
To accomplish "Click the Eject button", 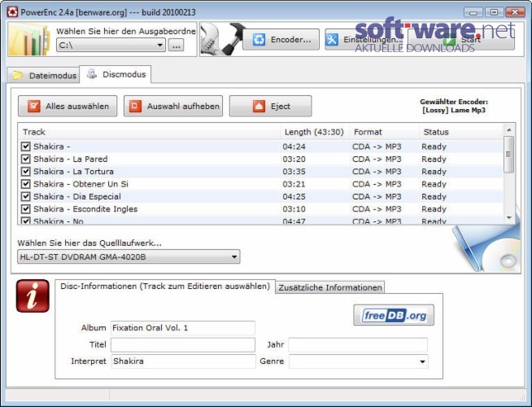I will [270, 107].
